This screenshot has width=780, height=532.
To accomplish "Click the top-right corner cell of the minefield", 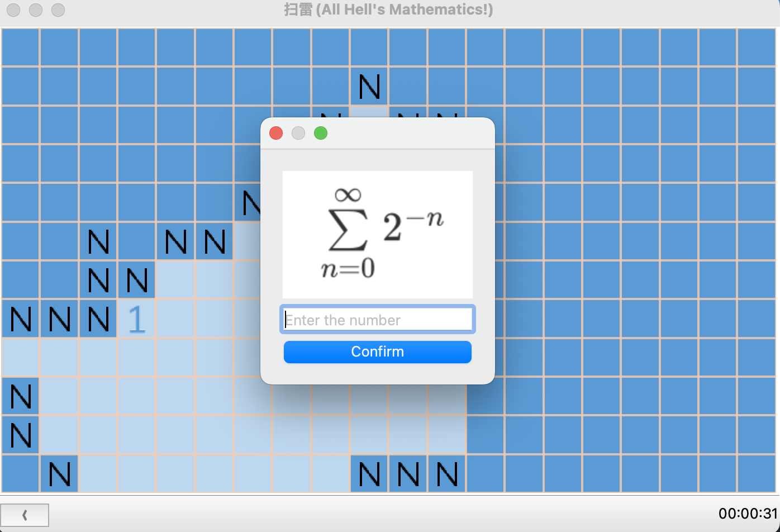I will (757, 47).
